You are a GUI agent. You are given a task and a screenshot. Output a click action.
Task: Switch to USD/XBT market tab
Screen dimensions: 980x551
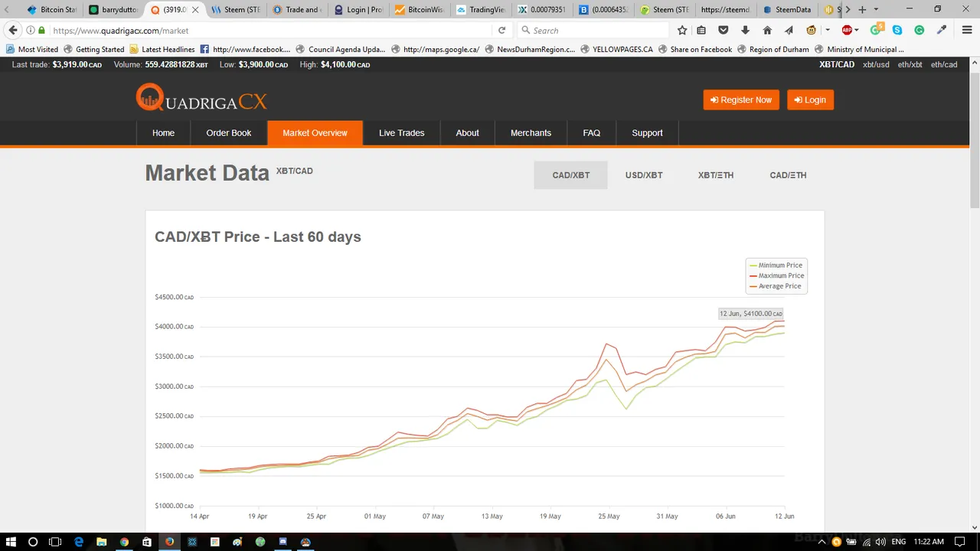(644, 175)
